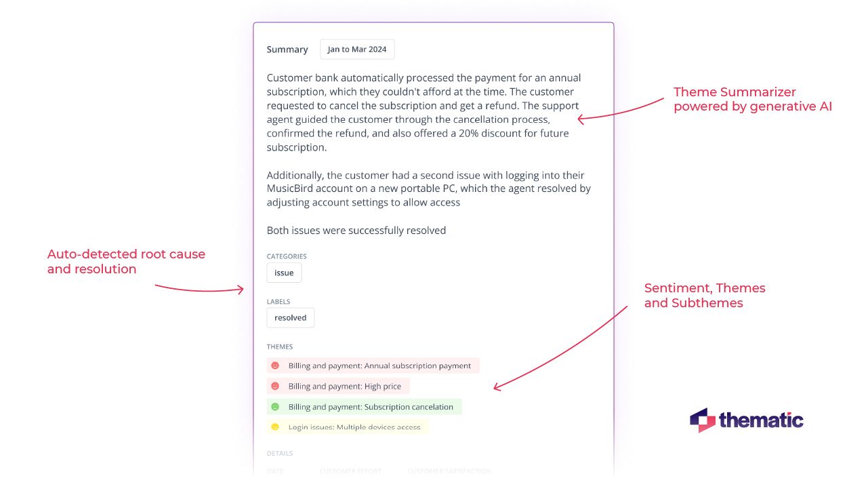Toggle the Subscription cancelation theme
868x489 pixels.
pos(371,406)
